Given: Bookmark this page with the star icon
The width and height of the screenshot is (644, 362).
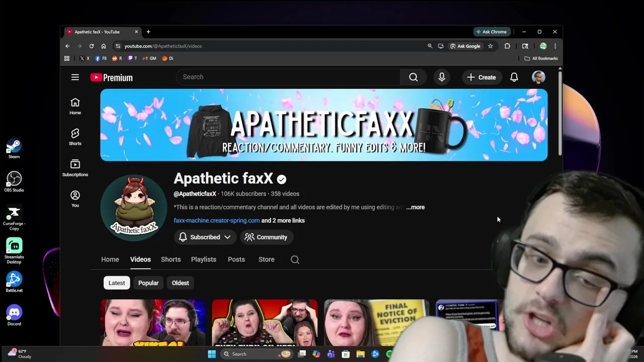Looking at the screenshot, I should click(x=490, y=46).
